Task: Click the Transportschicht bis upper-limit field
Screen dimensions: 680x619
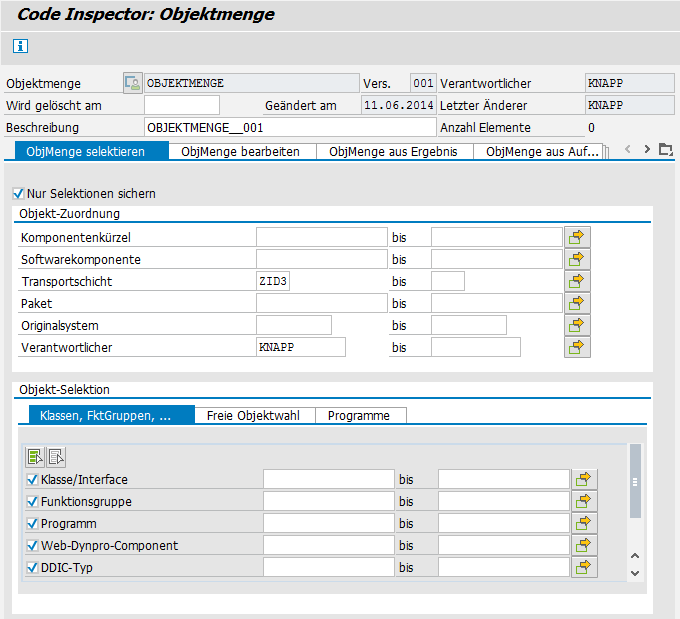Action: (x=448, y=282)
